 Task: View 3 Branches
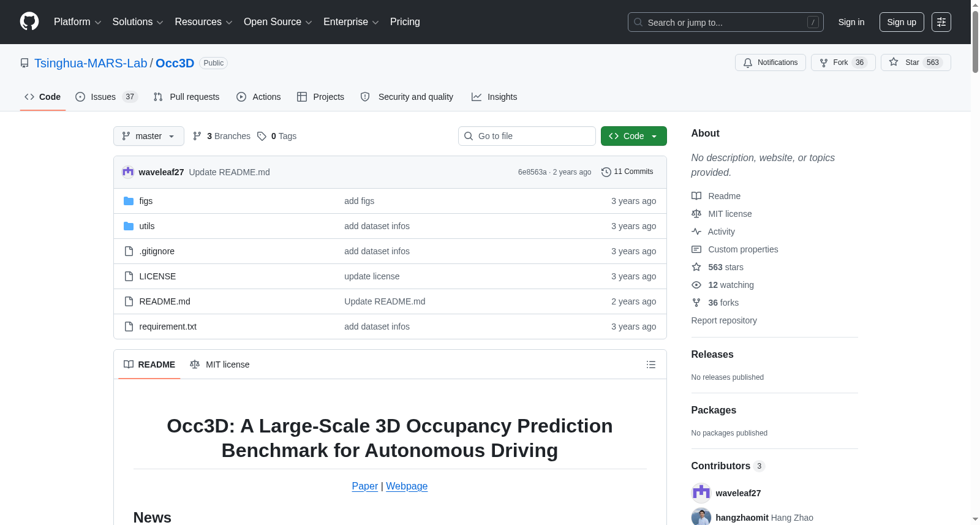(x=222, y=136)
